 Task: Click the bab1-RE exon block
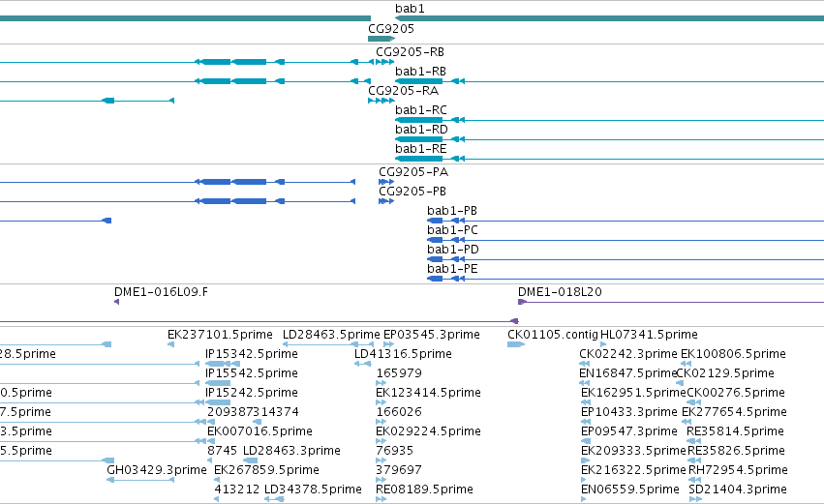[419, 159]
